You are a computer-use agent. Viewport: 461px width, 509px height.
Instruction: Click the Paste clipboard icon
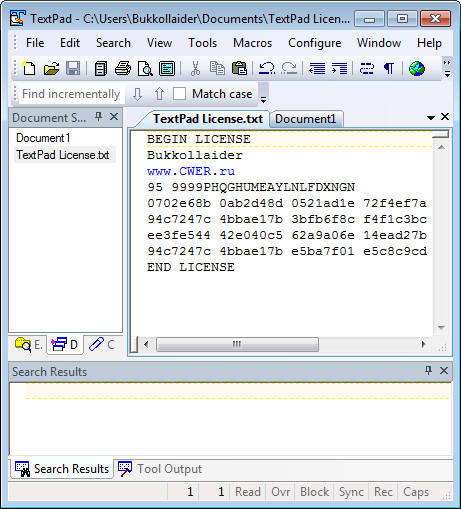(x=239, y=68)
